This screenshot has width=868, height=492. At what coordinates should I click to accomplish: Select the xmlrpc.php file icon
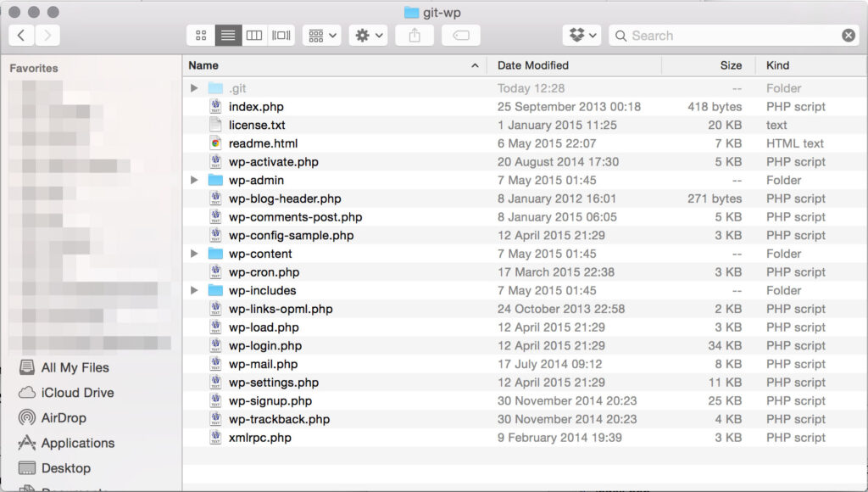(215, 437)
